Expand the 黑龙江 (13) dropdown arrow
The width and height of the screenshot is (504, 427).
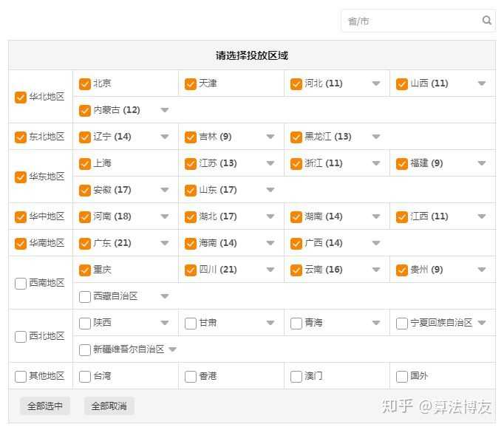point(376,137)
